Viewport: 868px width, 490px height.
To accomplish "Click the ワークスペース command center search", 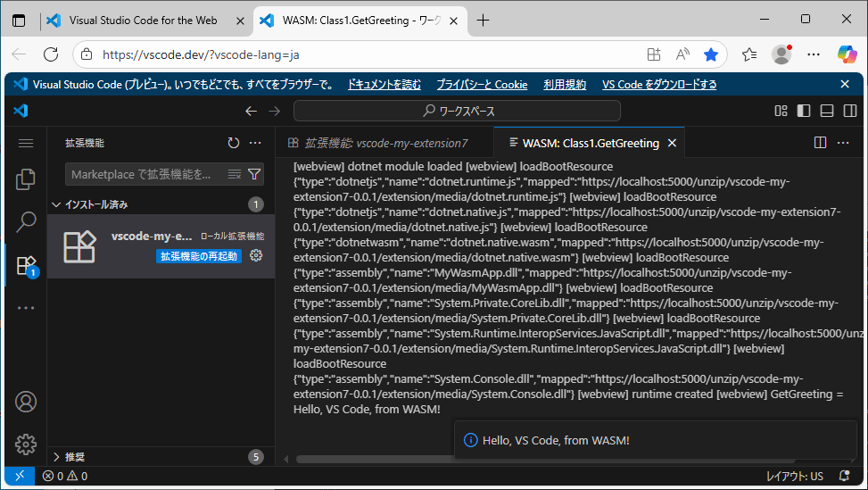I will (457, 111).
